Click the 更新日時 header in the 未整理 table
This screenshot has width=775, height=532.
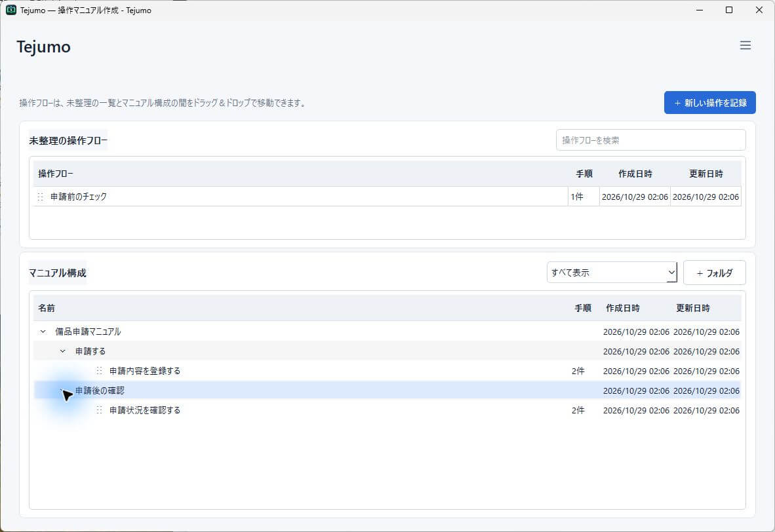click(705, 174)
